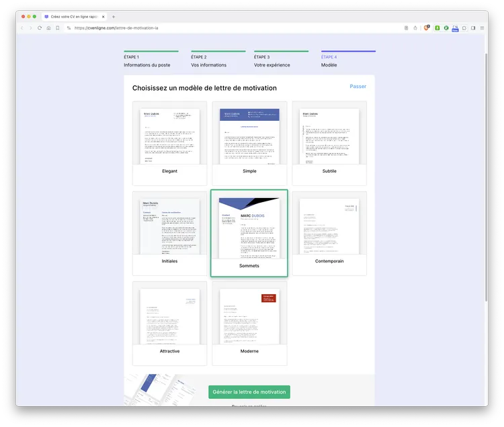Open the extensions puzzle icon

464,28
